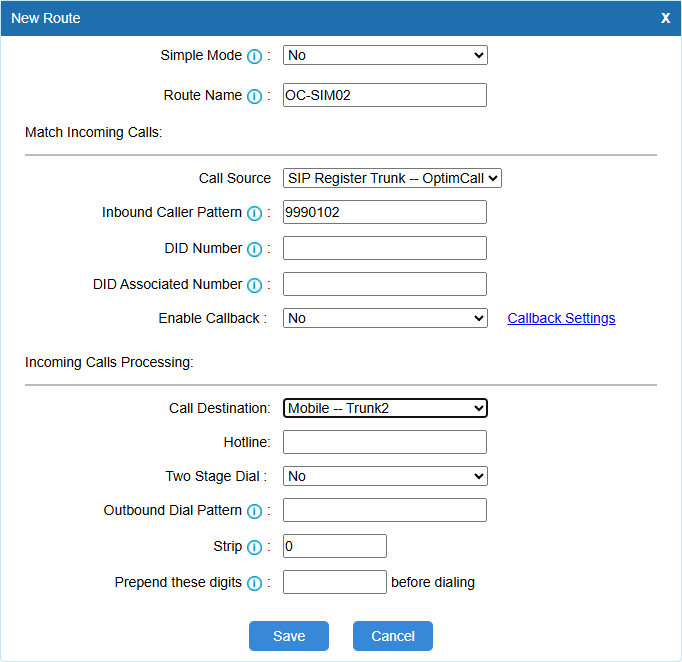
Task: Click the New Route title text
Action: (x=46, y=18)
